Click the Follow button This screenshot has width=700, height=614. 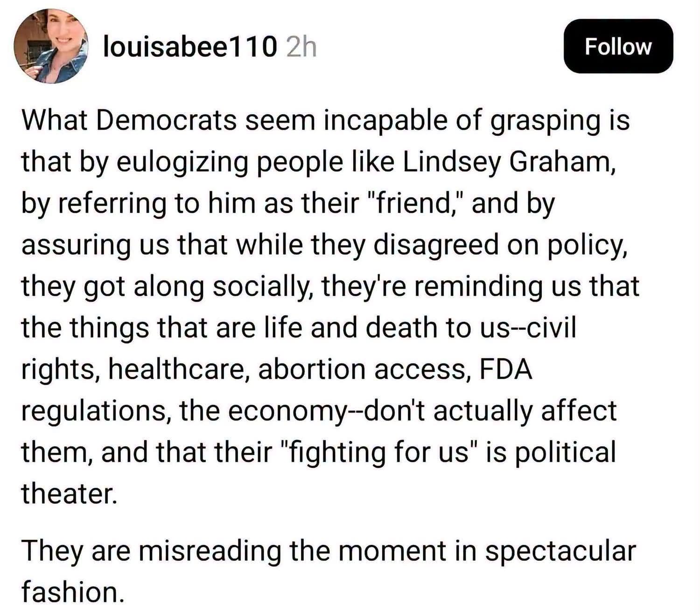(x=618, y=46)
